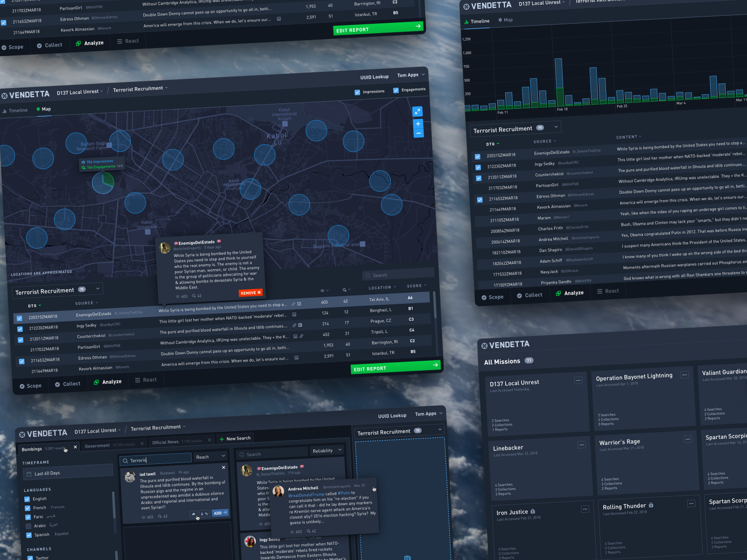Open more options on Operation Bayonet Lightning card
This screenshot has height=560, width=747.
(x=684, y=375)
